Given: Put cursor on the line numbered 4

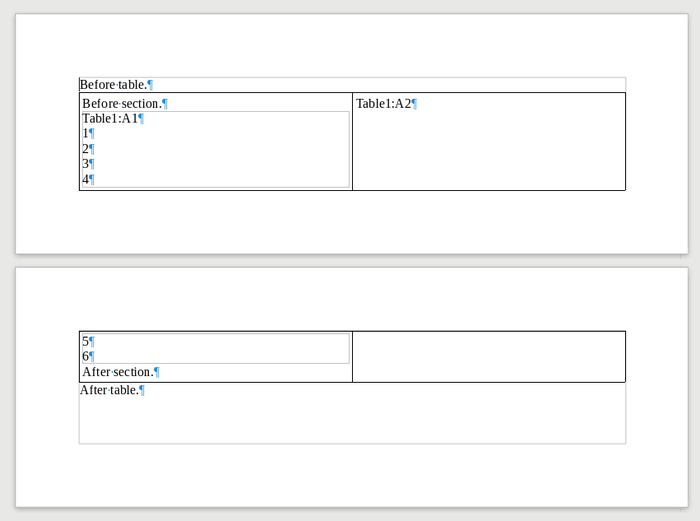Looking at the screenshot, I should point(86,180).
